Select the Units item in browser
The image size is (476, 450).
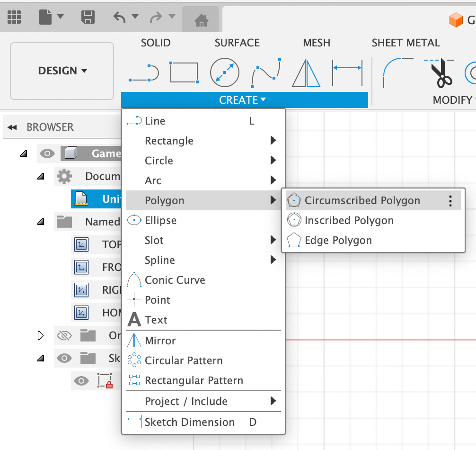click(96, 199)
